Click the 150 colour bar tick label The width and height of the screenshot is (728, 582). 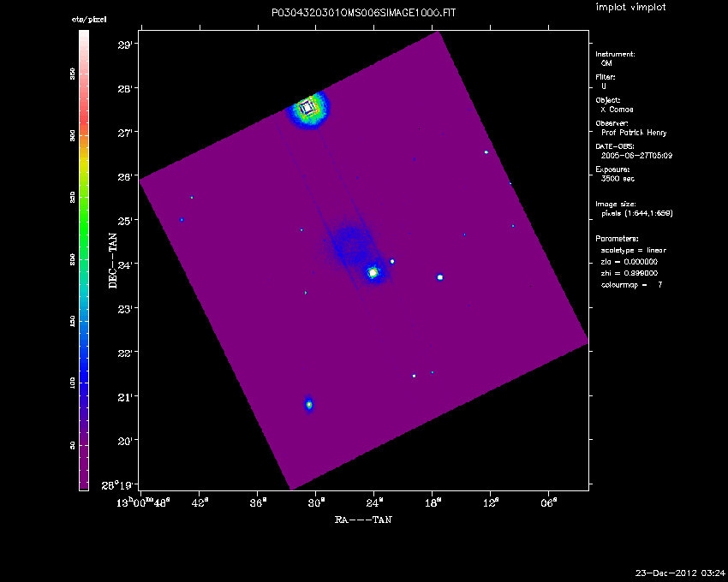73,321
